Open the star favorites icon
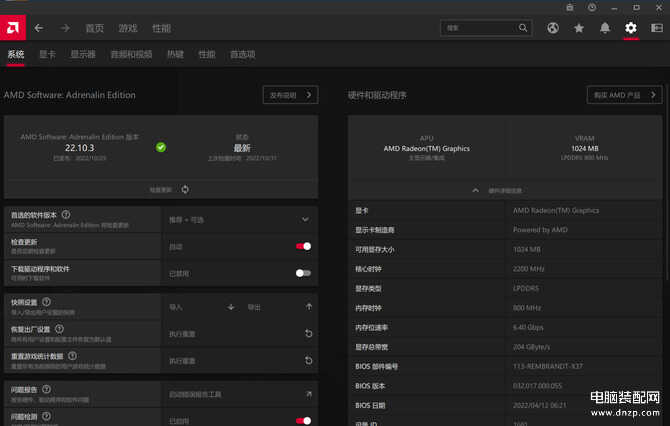Image resolution: width=670 pixels, height=426 pixels. [579, 28]
